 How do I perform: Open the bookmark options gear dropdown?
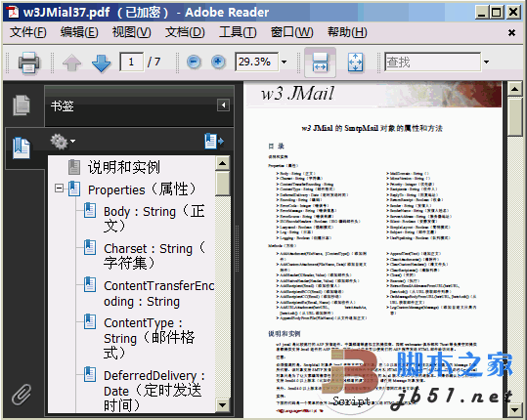63,142
